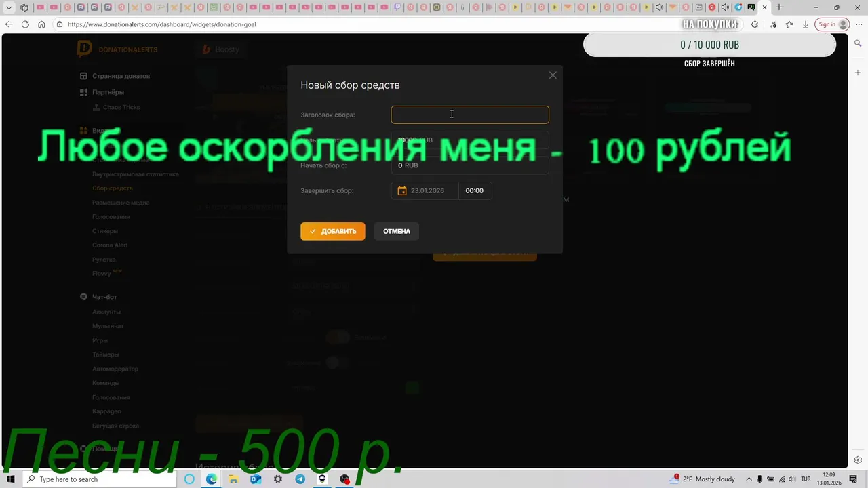The width and height of the screenshot is (868, 488).
Task: Open Чат-бот section in sidebar
Action: [104, 297]
